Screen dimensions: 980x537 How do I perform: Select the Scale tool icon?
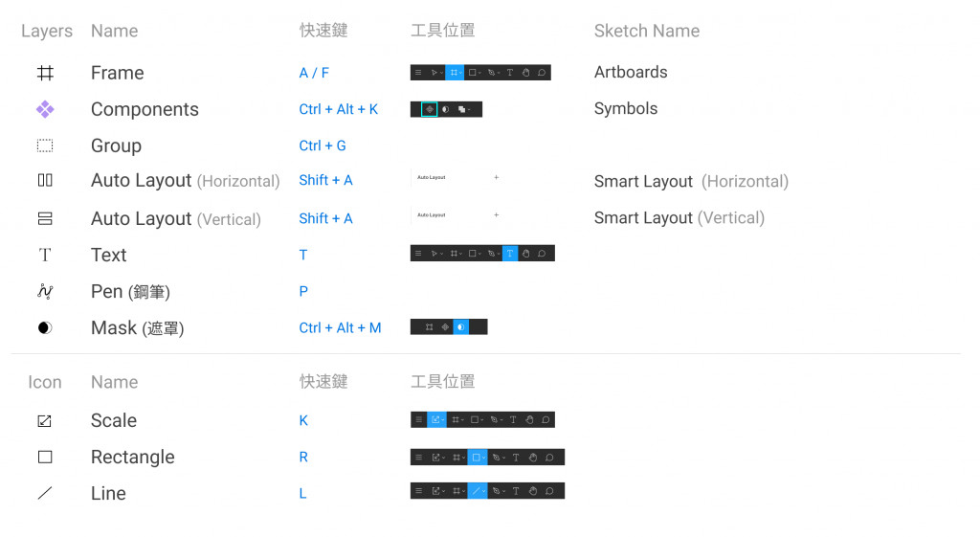[x=44, y=421]
